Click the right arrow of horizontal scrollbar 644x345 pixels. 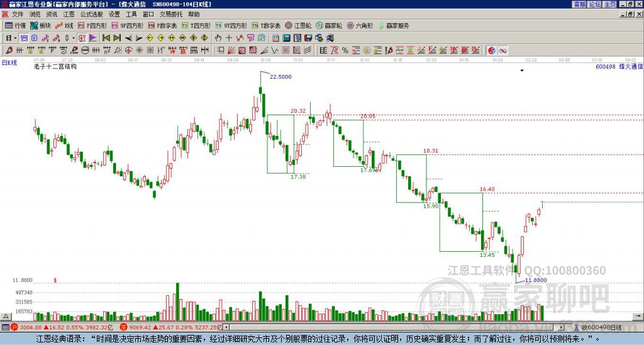561,327
